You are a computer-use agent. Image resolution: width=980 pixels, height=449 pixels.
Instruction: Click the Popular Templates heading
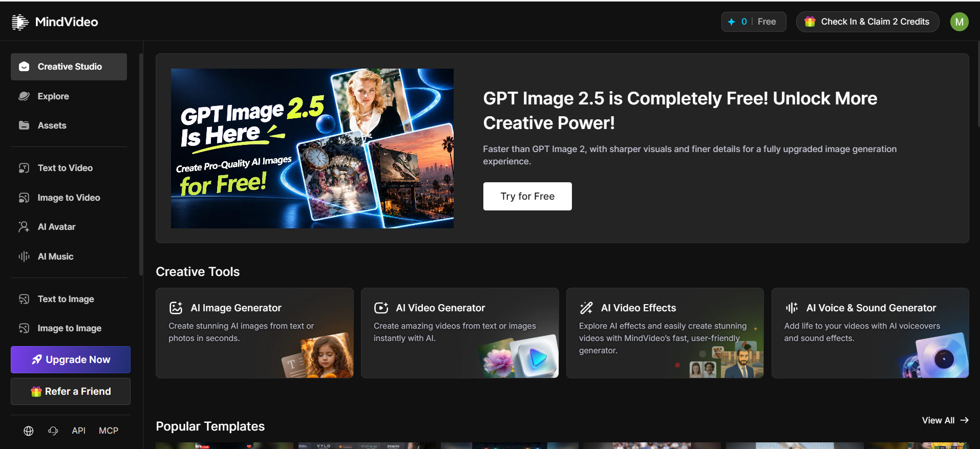click(210, 426)
